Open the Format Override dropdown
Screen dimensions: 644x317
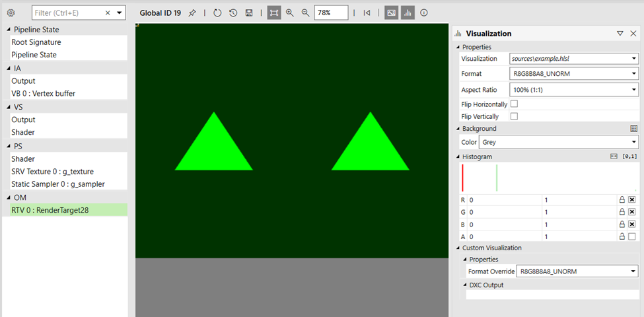tap(577, 271)
